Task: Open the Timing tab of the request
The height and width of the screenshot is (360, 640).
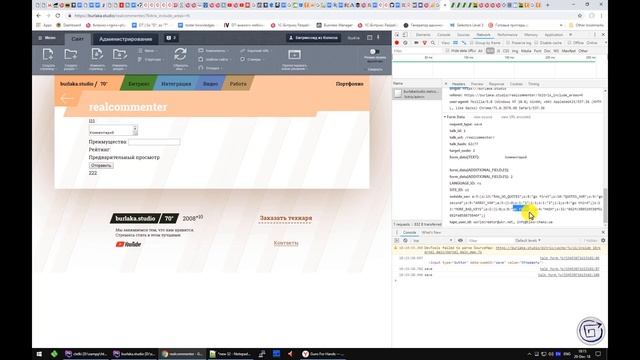Action: click(534, 84)
